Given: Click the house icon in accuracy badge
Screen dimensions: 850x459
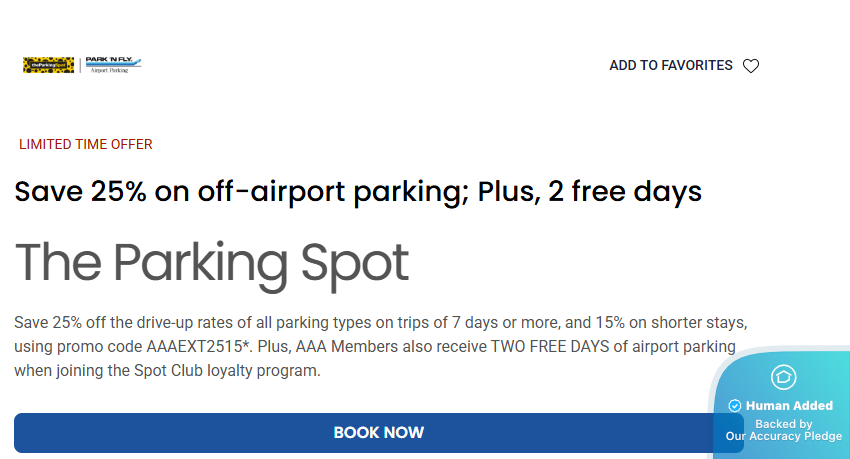Looking at the screenshot, I should (783, 377).
